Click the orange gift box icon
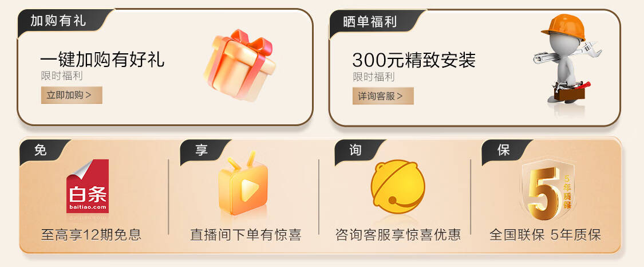The image size is (644, 267). 240,65
